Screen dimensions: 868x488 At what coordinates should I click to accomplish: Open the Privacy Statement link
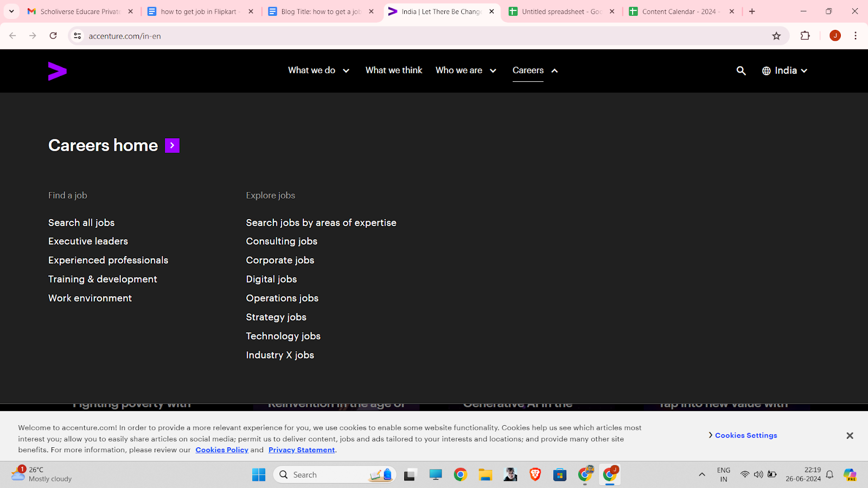(302, 450)
